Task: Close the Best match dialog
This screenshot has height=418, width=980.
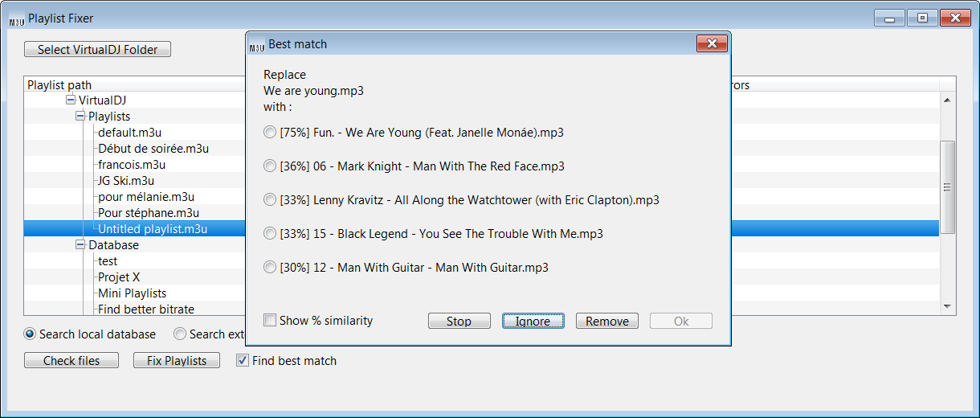Action: point(711,44)
